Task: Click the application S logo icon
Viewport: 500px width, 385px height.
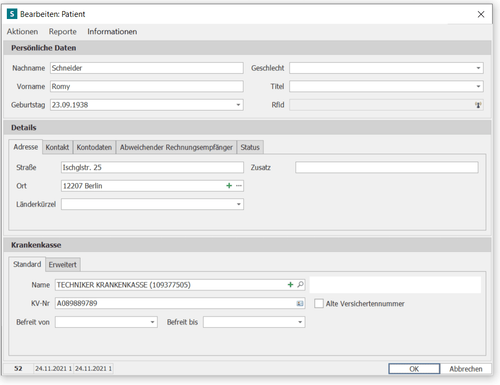Action: pos(12,14)
